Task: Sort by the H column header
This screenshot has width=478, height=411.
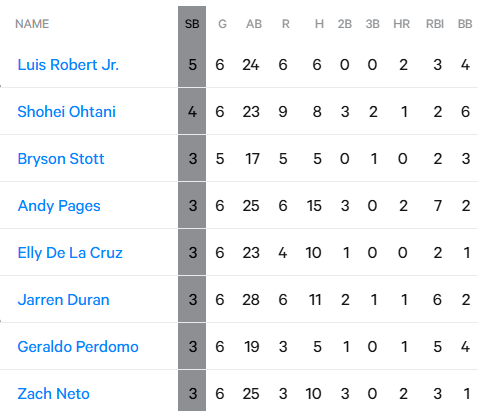Action: pos(319,24)
